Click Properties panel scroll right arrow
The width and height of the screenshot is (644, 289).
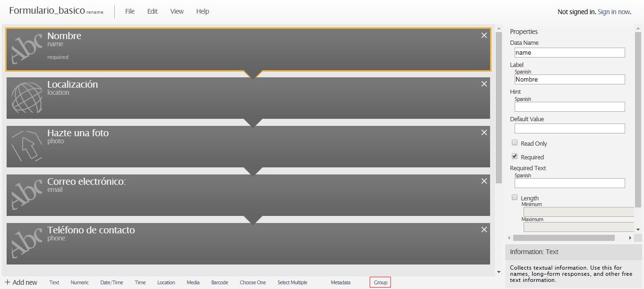630,238
